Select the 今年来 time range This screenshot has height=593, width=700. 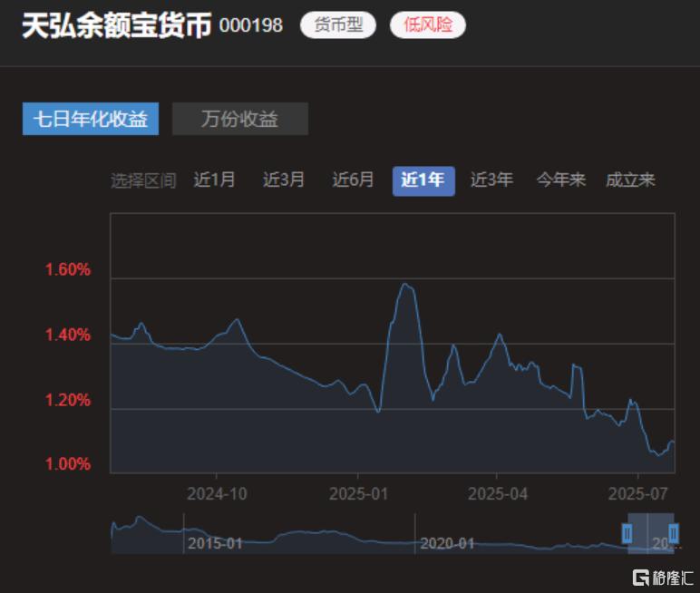click(x=560, y=180)
